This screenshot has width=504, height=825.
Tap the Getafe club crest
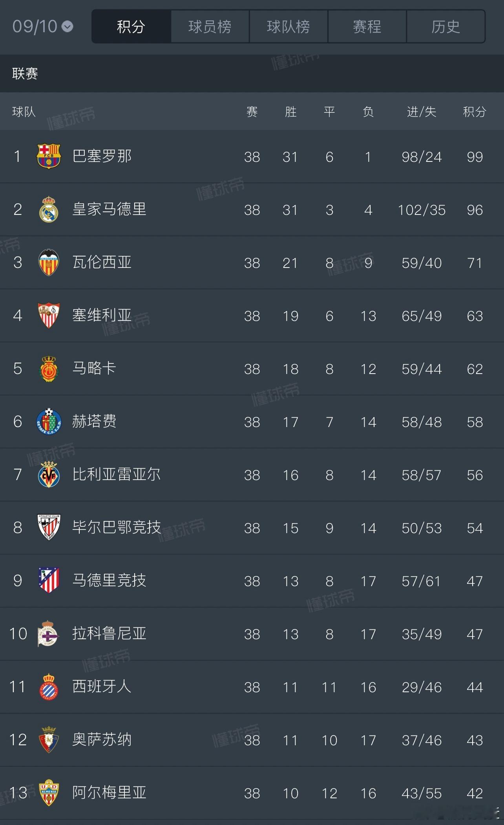(x=49, y=422)
